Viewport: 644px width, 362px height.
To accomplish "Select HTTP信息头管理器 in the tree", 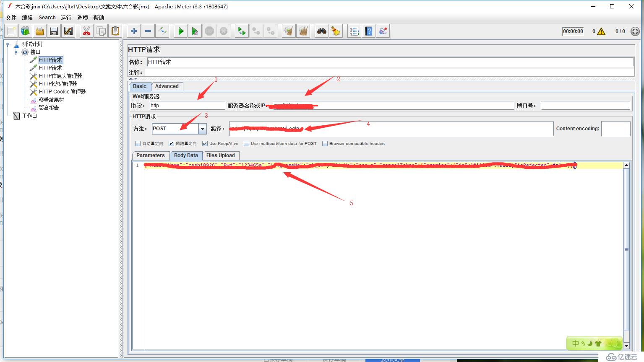I will point(60,76).
